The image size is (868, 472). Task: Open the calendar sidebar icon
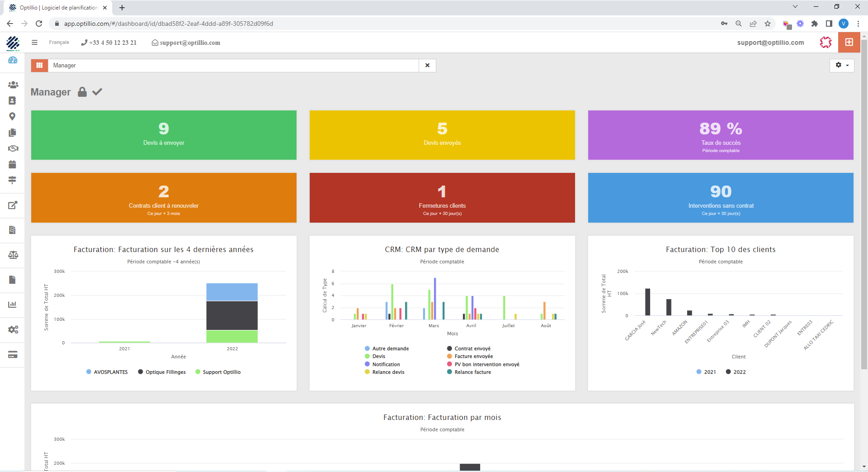tap(12, 164)
